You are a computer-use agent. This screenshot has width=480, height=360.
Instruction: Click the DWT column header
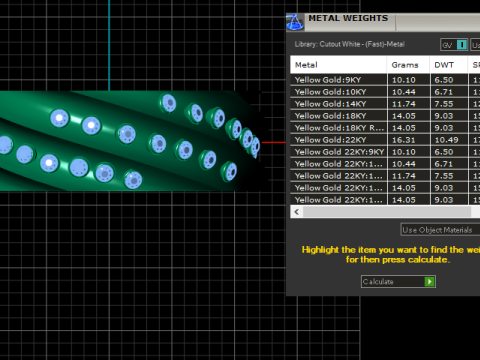click(x=448, y=65)
